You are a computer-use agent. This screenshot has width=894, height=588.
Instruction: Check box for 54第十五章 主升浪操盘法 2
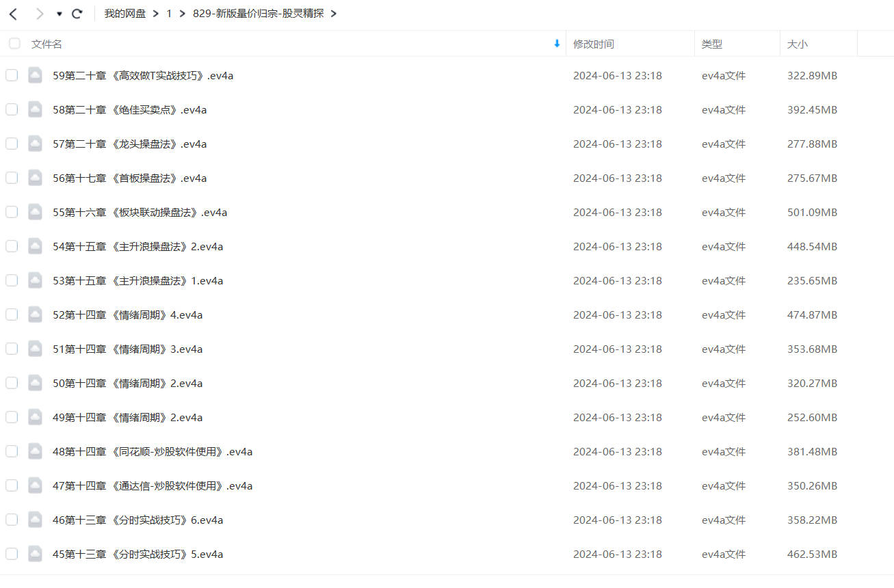point(12,246)
